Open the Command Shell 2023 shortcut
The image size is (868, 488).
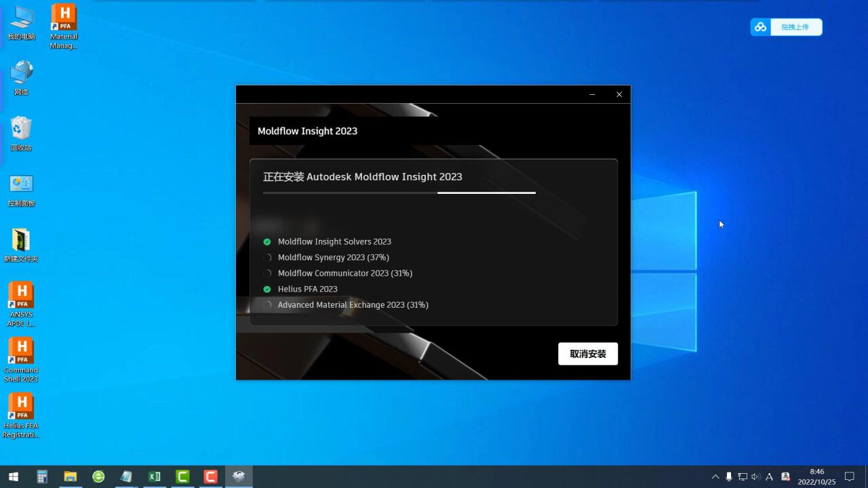click(21, 359)
